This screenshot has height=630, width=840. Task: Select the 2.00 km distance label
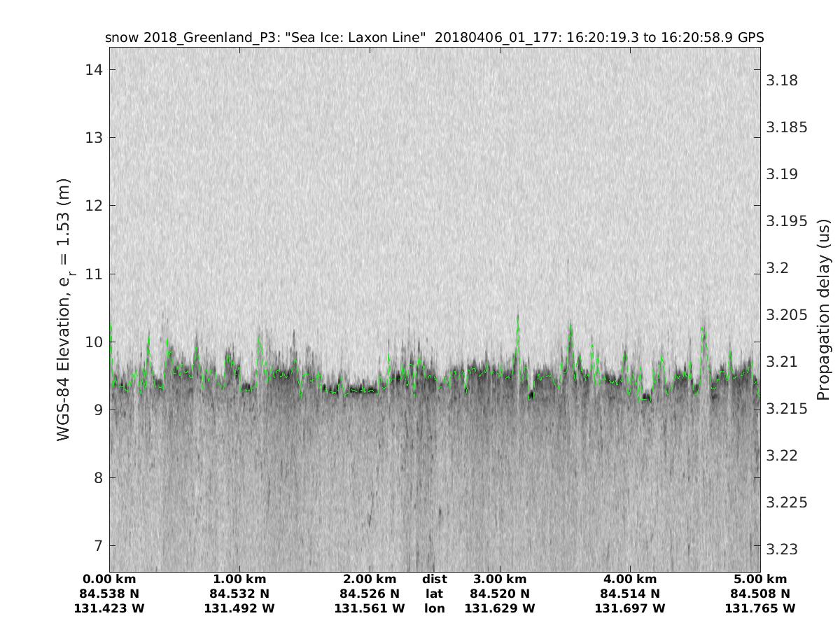[x=370, y=579]
